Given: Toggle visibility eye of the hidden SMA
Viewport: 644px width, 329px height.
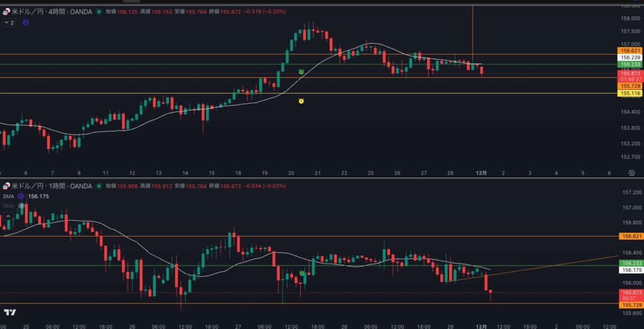Looking at the screenshot, I should pos(22,206).
